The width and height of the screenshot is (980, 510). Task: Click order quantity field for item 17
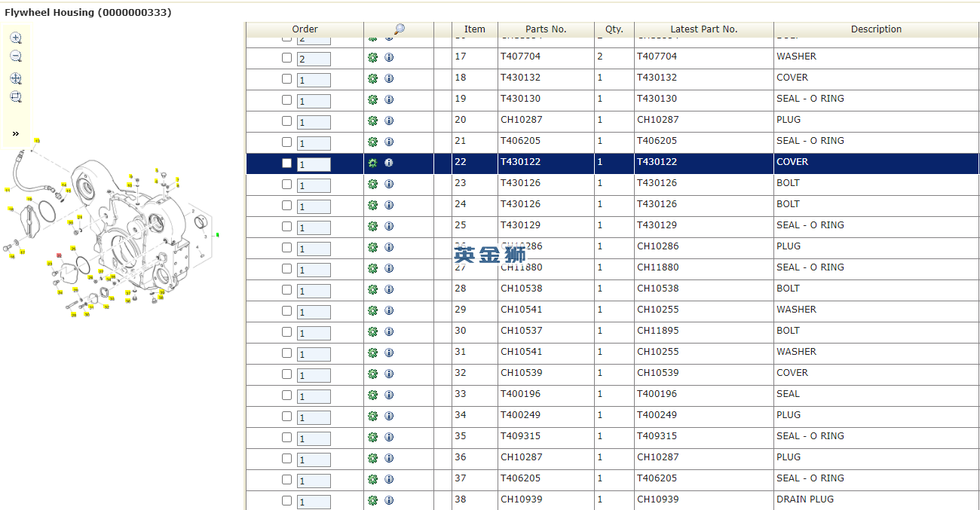click(314, 59)
